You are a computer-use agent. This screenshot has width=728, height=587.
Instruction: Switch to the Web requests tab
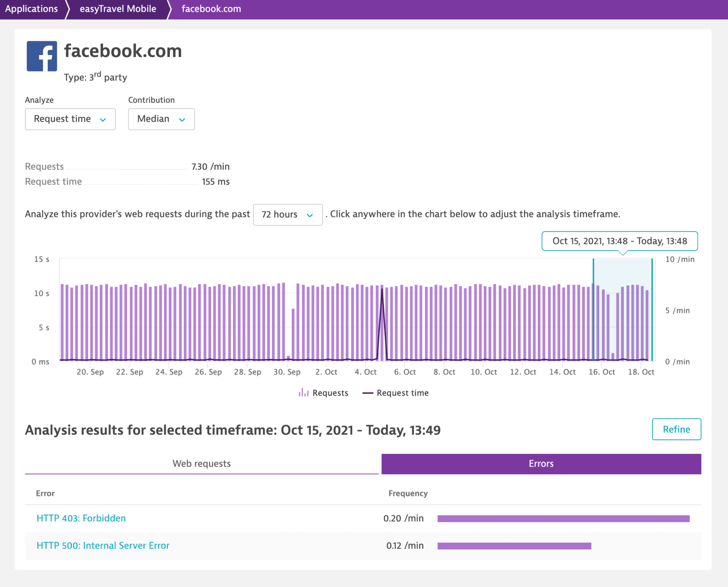click(x=202, y=463)
